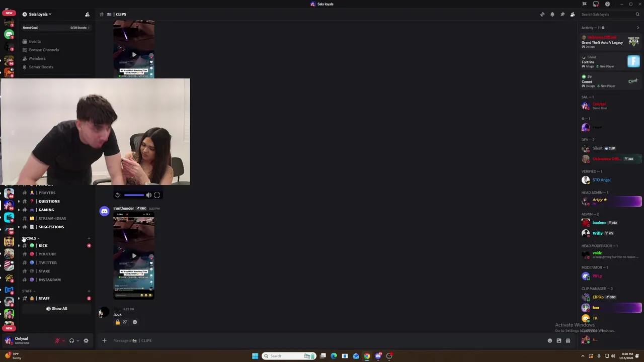Viewport: 644px width, 362px height.
Task: Click the invite people icon beside server name
Action: tap(87, 14)
